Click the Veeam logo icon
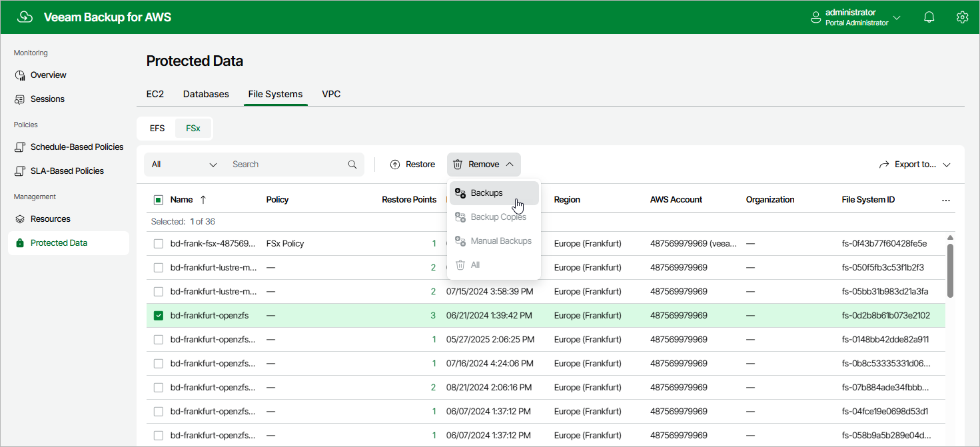Viewport: 980px width, 447px height. click(x=25, y=17)
